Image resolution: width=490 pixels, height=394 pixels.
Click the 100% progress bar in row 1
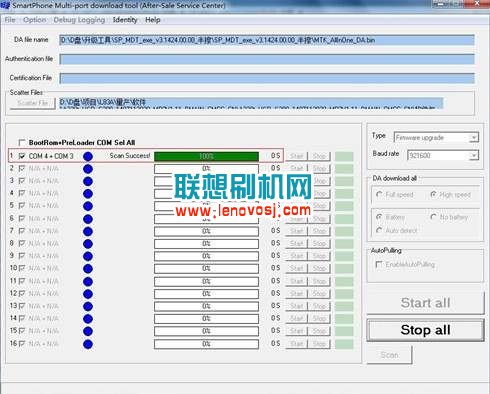(x=206, y=156)
